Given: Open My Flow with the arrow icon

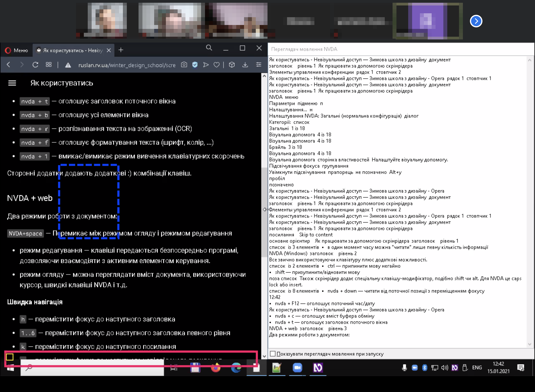Looking at the screenshot, I should [x=206, y=65].
